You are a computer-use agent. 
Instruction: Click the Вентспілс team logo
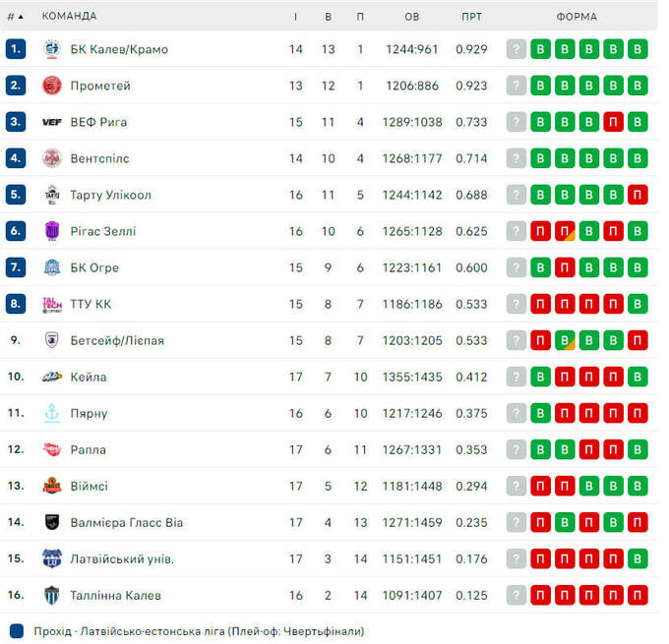point(52,158)
